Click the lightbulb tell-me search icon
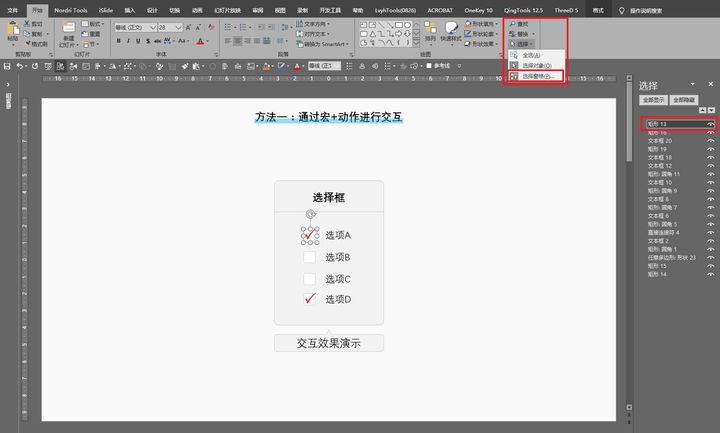720x433 pixels. [x=622, y=10]
